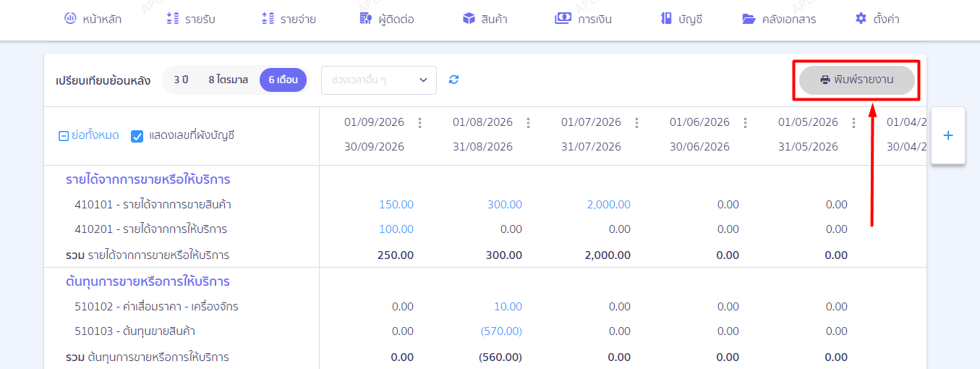Viewport: 980px width, 369px height.
Task: Open the 10.00 amount for account 510102
Action: pyautogui.click(x=508, y=307)
